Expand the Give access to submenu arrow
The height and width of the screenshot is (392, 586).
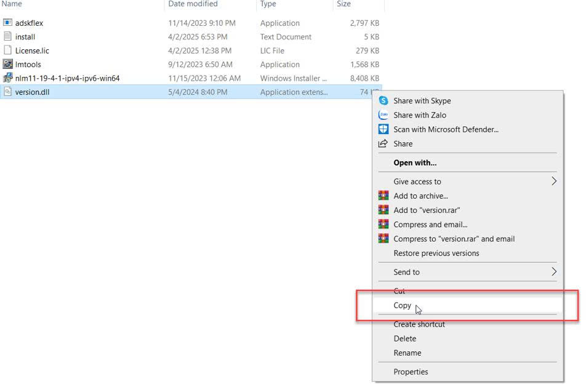coord(554,182)
